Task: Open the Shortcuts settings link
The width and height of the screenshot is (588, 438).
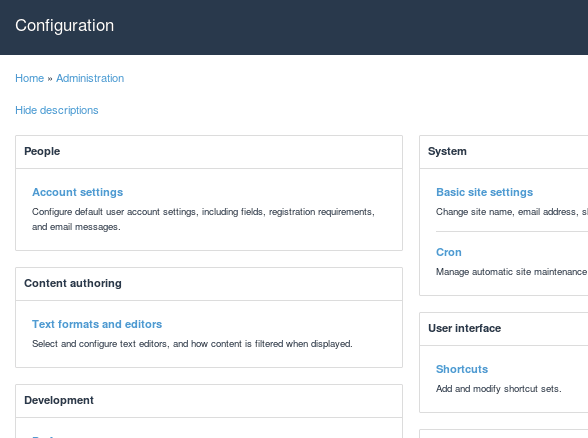Action: [462, 369]
